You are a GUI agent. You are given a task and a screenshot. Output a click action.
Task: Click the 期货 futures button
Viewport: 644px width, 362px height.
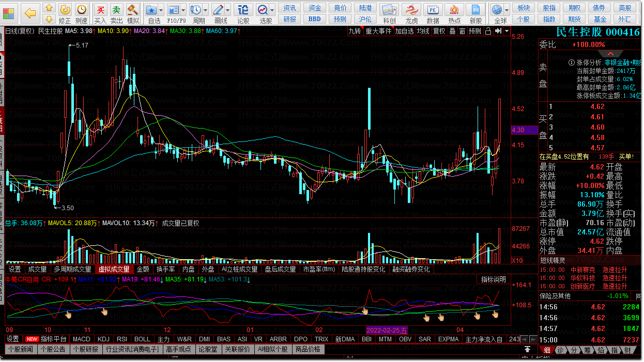575,19
